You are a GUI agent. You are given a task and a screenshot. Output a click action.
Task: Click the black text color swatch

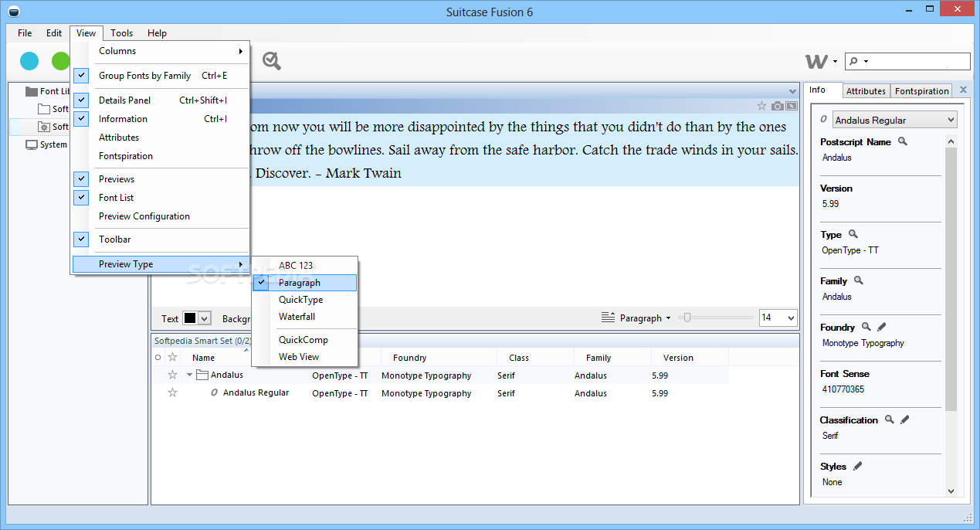(191, 318)
